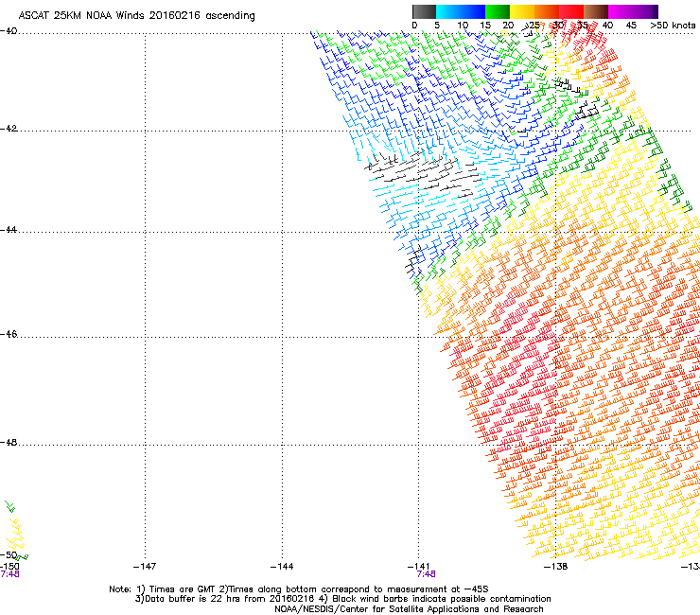
Task: Click the title 'ASCAT 25KM NOAA Winds 20160216 ascending'
Action: pyautogui.click(x=136, y=16)
